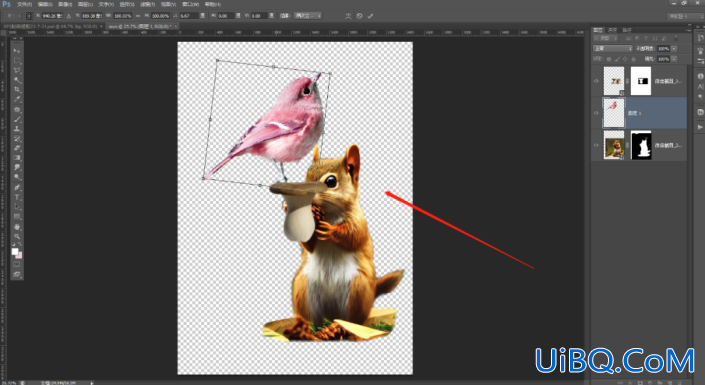The width and height of the screenshot is (705, 385).
Task: Turn layer filtering on or off switch
Action: tap(675, 39)
